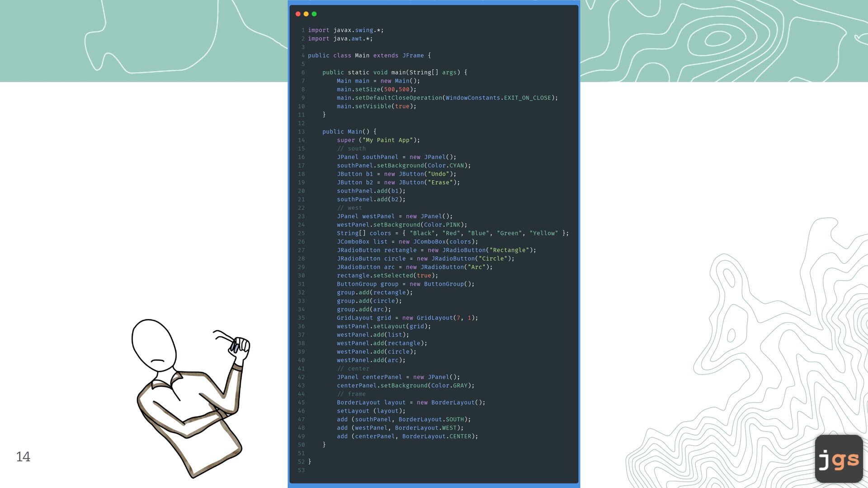Click the line 'group.add(arc);'
Viewport: 868px width, 488px height.
pyautogui.click(x=364, y=310)
